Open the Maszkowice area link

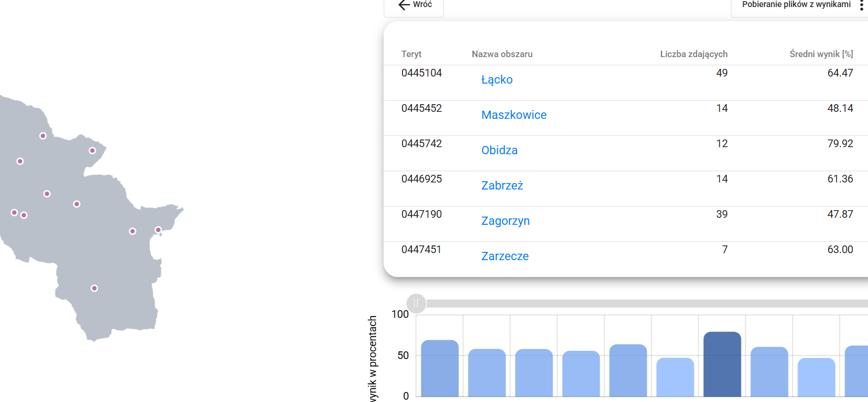(x=514, y=115)
